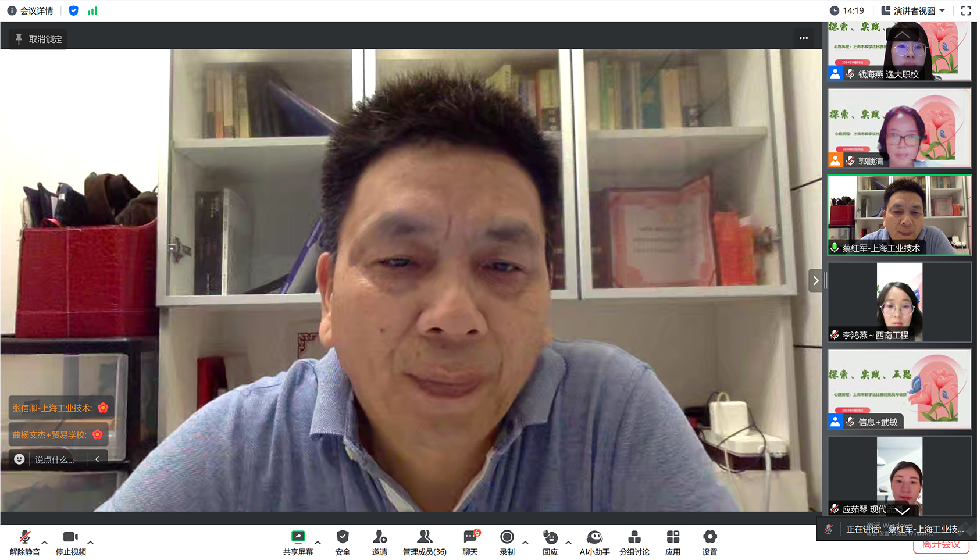Open the Security (安全) menu
Image resolution: width=977 pixels, height=560 pixels.
coord(343,543)
